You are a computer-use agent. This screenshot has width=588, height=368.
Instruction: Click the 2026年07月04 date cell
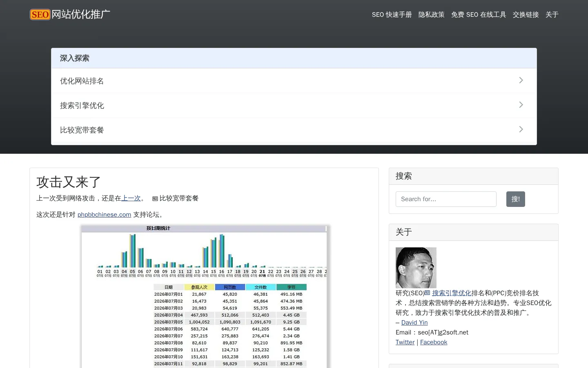tap(169, 315)
